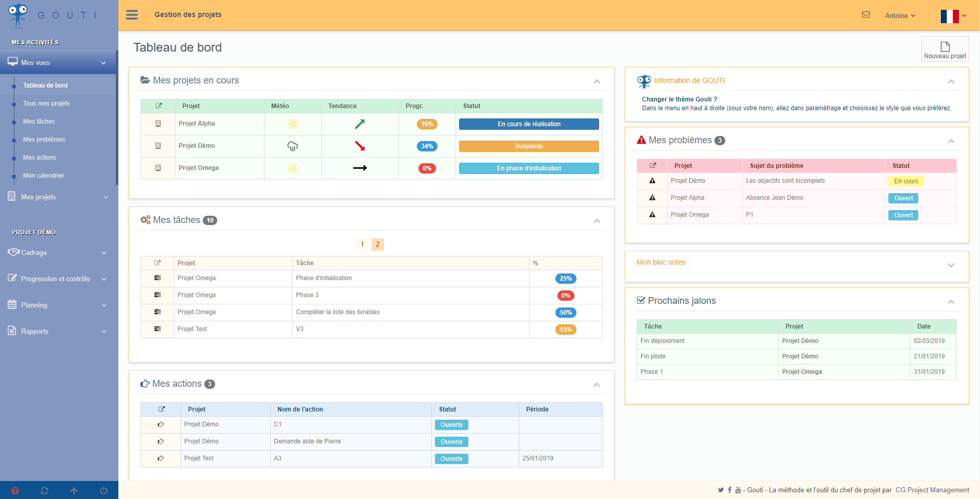Click Nouveau projet button
980x499 pixels.
pyautogui.click(x=945, y=49)
